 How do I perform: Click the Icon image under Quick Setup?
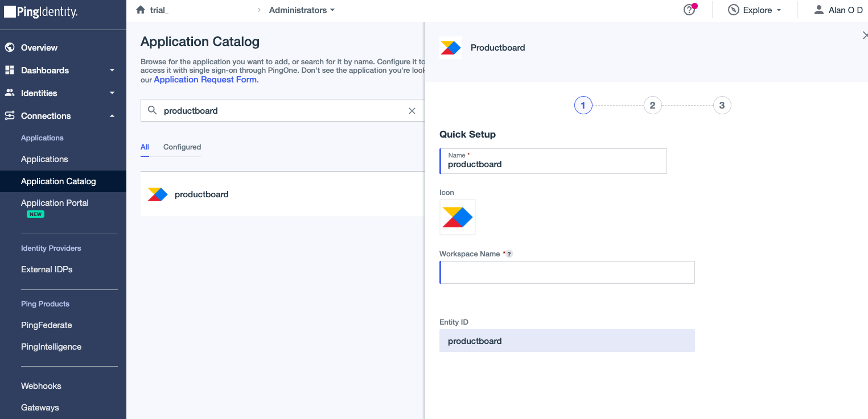(458, 217)
